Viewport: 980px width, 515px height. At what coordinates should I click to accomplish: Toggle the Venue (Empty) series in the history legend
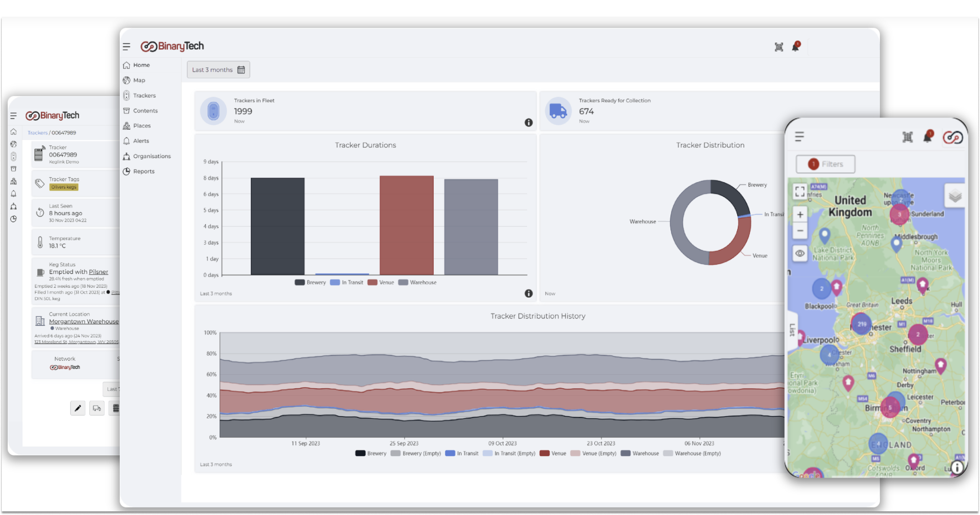coord(593,454)
